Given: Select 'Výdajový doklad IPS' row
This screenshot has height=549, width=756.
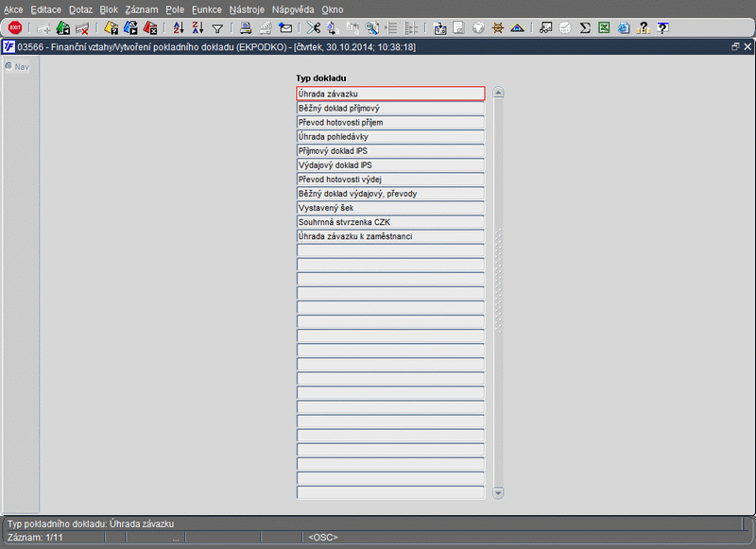Looking at the screenshot, I should pos(390,164).
